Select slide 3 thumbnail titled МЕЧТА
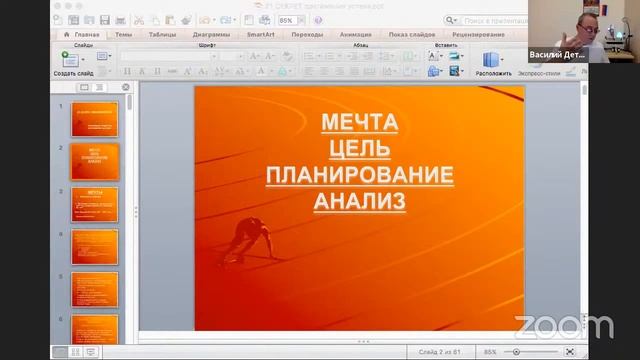Screen dimensions: 640x360 point(95,204)
